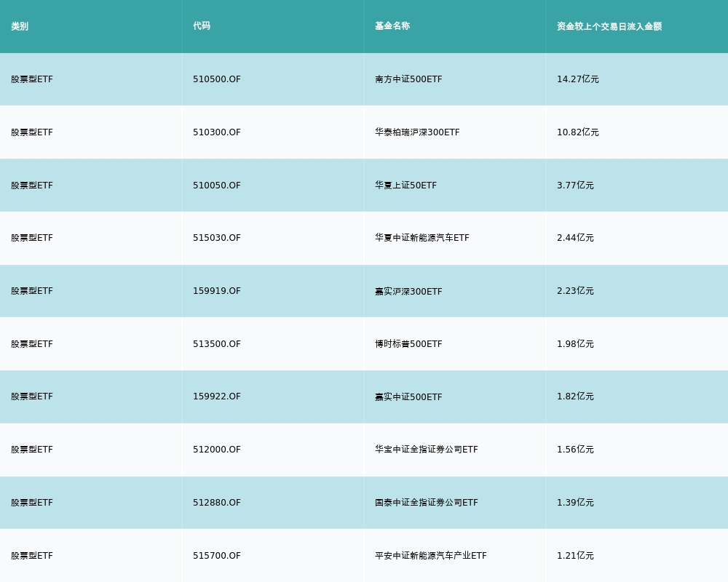Select code 515700.OF
Viewport: 728px width, 582px height.
[x=217, y=556]
